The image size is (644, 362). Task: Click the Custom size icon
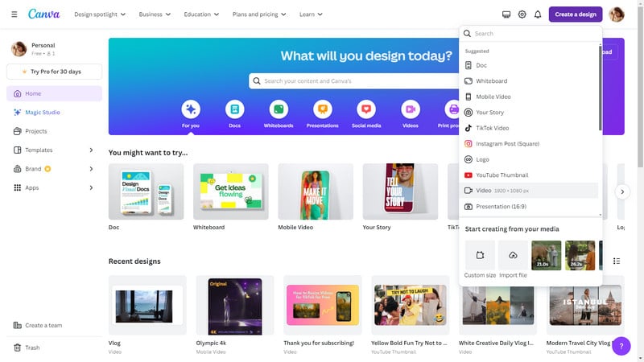pyautogui.click(x=480, y=255)
